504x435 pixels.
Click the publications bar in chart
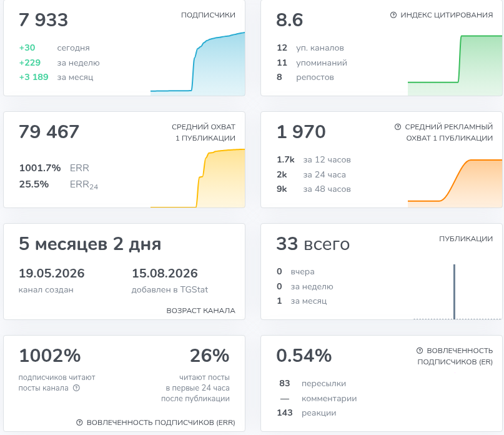454,291
